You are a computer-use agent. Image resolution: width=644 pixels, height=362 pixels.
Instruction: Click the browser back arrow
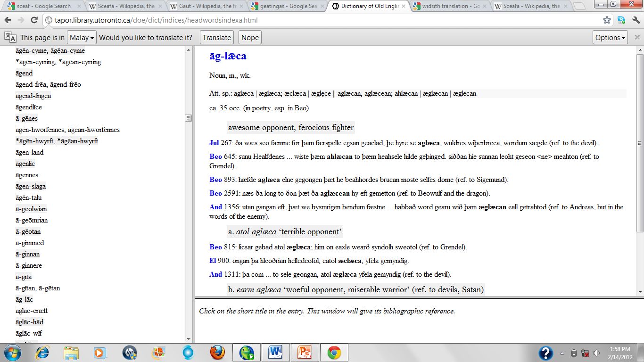8,20
